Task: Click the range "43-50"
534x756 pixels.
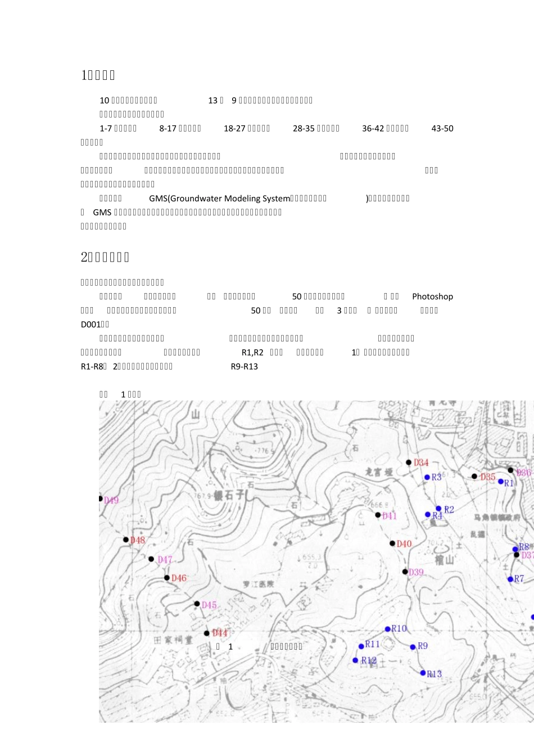Action: 442,128
